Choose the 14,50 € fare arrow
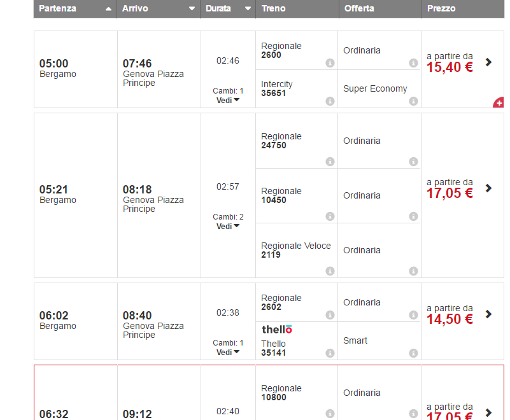This screenshot has width=510, height=420. (x=488, y=314)
